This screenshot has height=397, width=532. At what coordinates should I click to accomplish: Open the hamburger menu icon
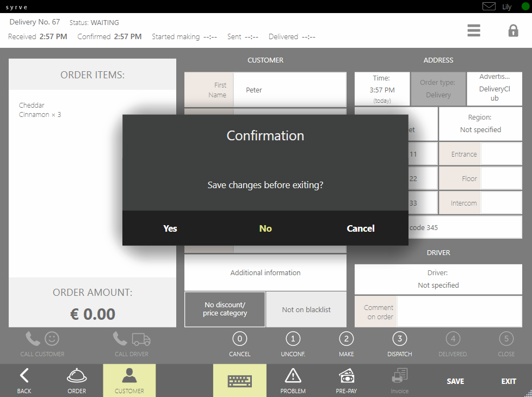(474, 30)
